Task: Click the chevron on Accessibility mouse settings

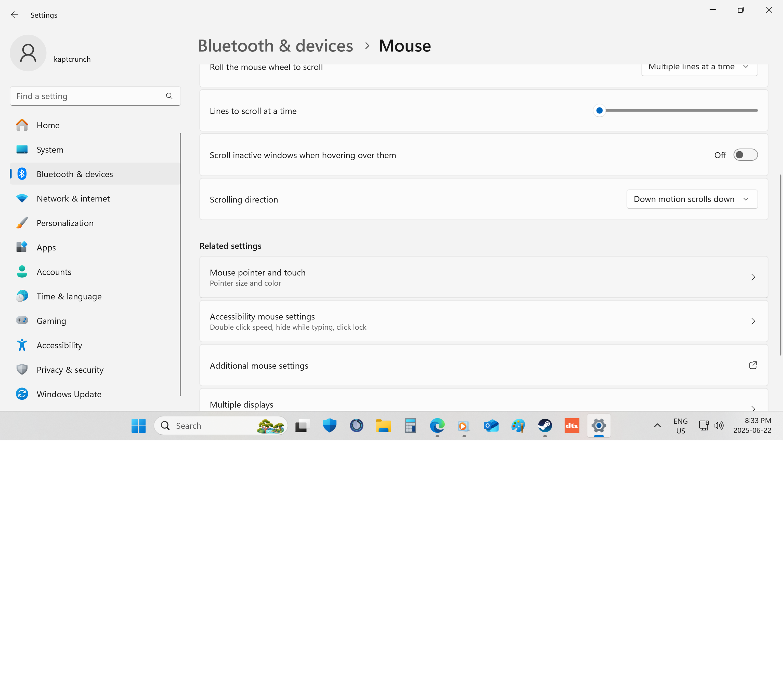Action: coord(753,321)
